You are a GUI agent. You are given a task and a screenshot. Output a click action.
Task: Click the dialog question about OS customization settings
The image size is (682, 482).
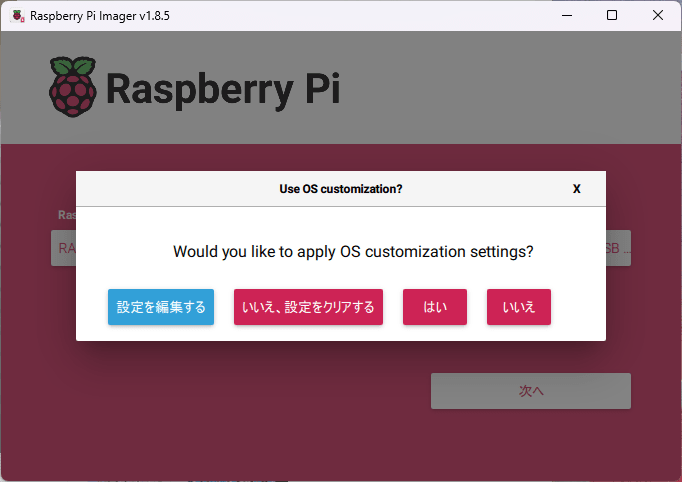(x=353, y=252)
